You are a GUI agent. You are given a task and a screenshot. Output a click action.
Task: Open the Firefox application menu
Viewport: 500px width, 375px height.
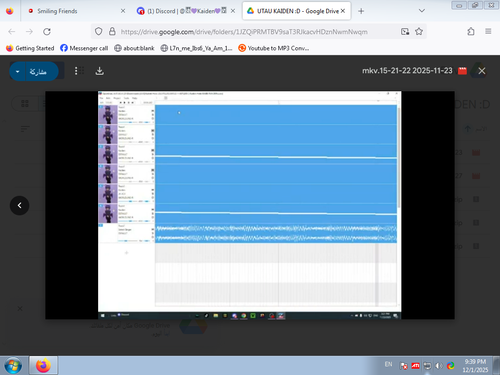point(488,32)
